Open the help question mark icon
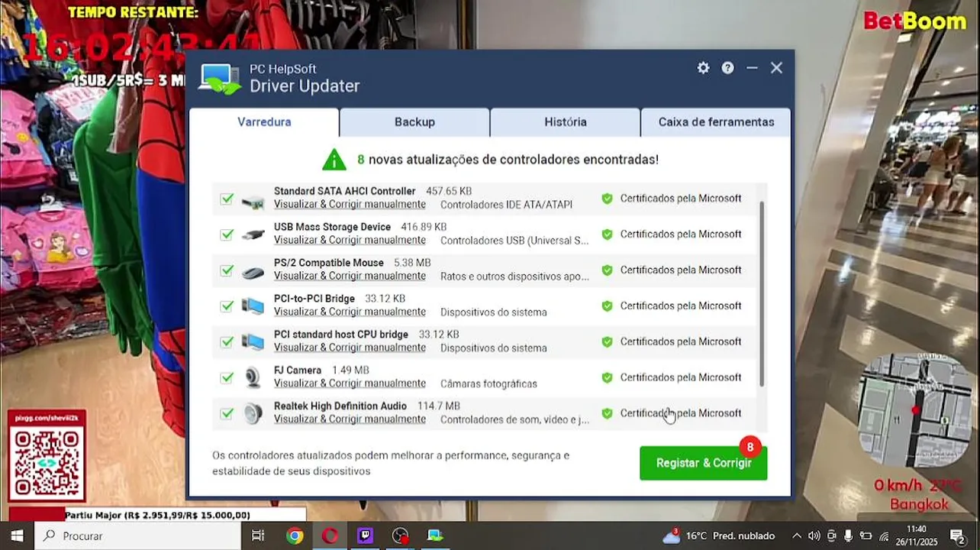Viewport: 980px width, 550px height. click(x=727, y=68)
